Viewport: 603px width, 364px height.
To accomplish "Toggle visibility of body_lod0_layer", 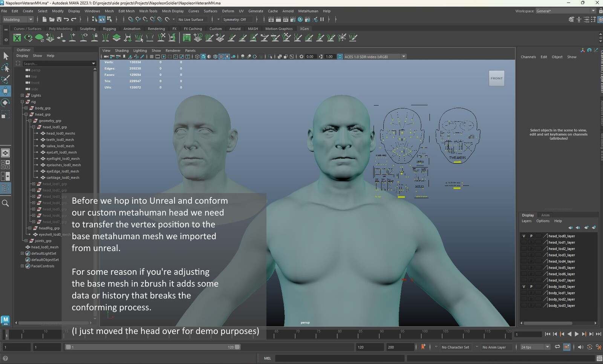I will pos(524,287).
